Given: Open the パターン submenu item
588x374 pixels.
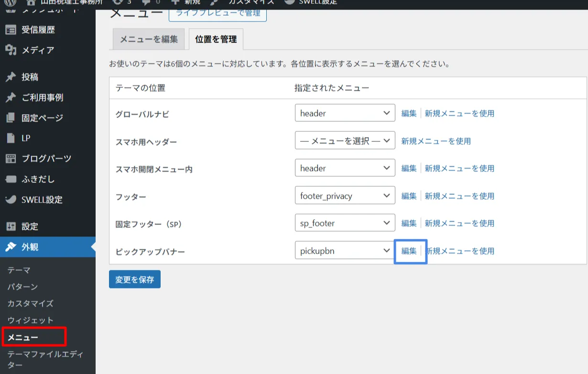Looking at the screenshot, I should pos(22,287).
